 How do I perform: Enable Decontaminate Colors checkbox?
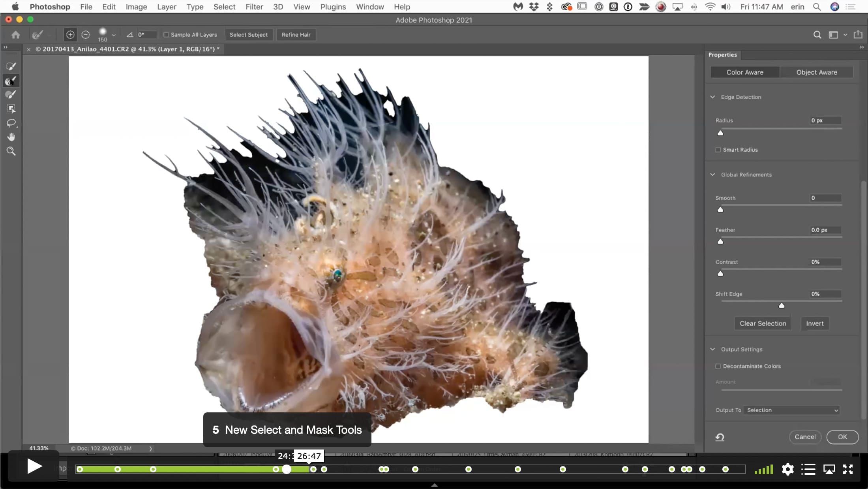[x=718, y=366]
